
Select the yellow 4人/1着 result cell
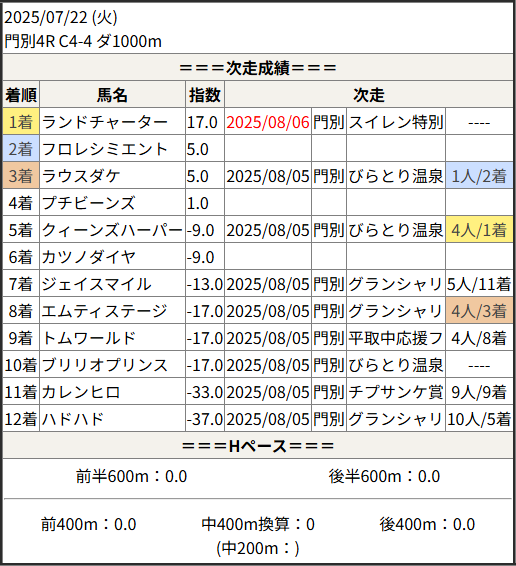(x=479, y=230)
